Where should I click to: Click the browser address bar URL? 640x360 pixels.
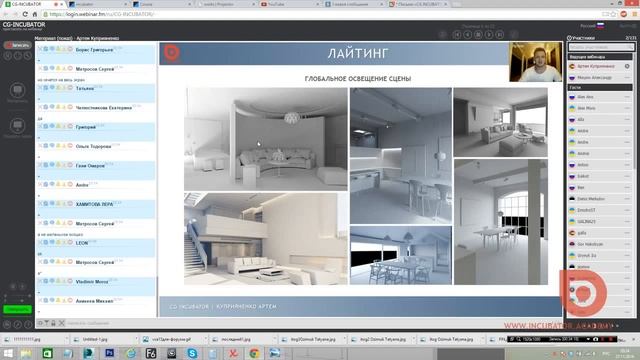tap(102, 14)
